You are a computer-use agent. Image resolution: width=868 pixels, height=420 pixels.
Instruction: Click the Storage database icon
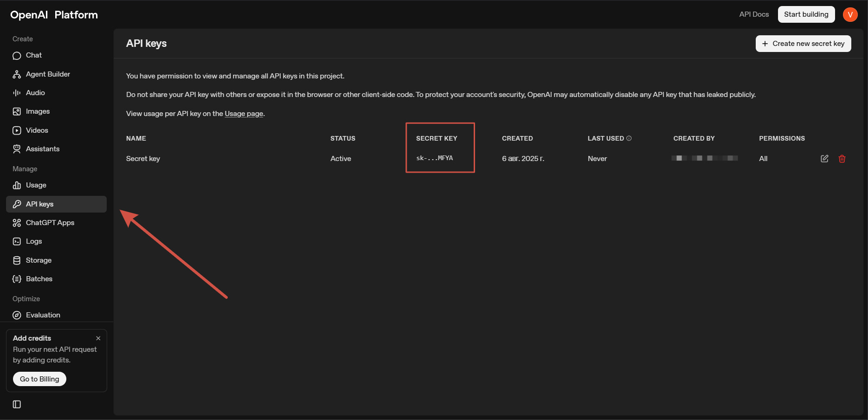17,260
